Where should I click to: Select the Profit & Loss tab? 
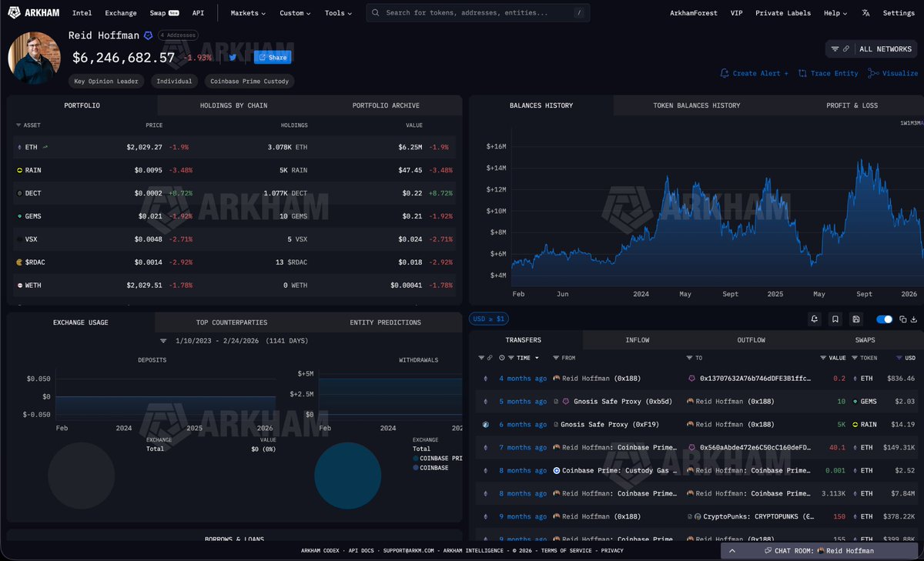tap(852, 105)
